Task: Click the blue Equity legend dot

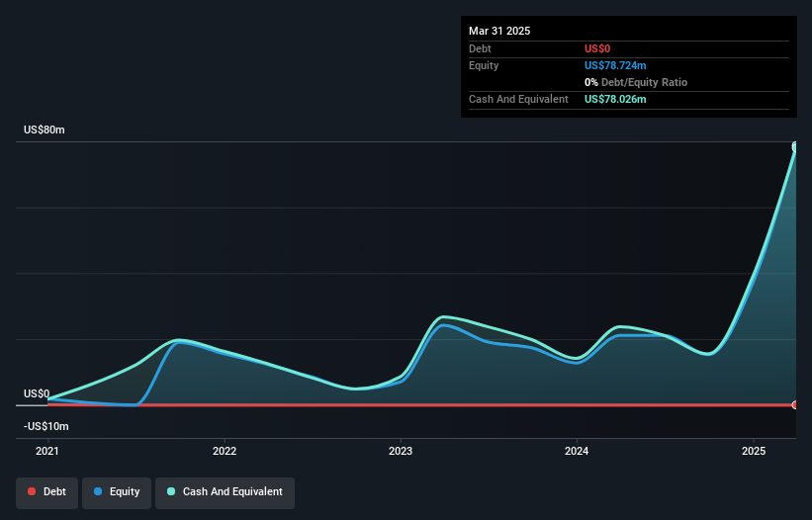Action: tap(98, 491)
